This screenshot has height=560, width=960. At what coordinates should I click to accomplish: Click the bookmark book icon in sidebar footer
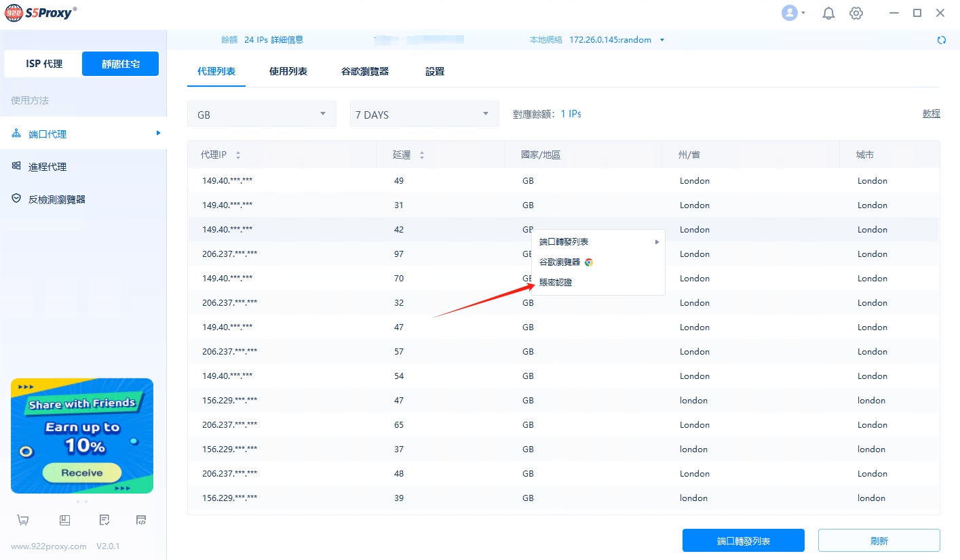coord(64,520)
